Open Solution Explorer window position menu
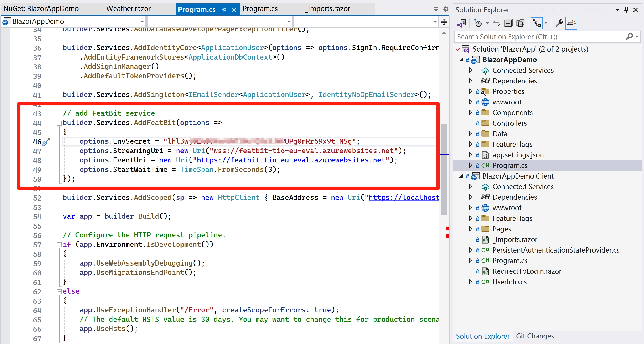This screenshot has height=344, width=644. (618, 10)
